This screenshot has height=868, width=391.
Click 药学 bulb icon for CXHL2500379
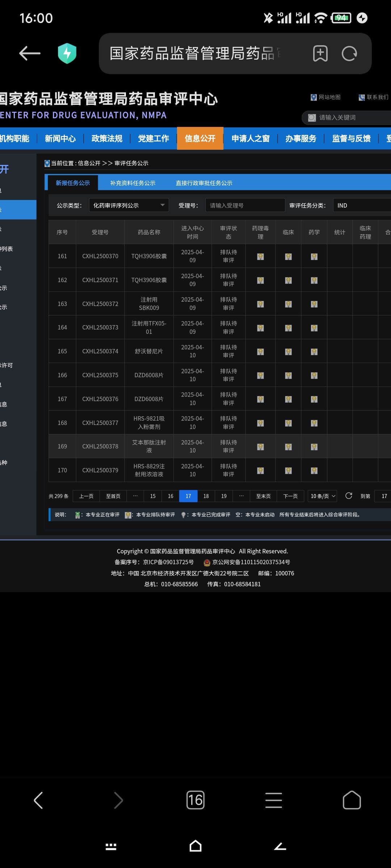click(x=314, y=471)
